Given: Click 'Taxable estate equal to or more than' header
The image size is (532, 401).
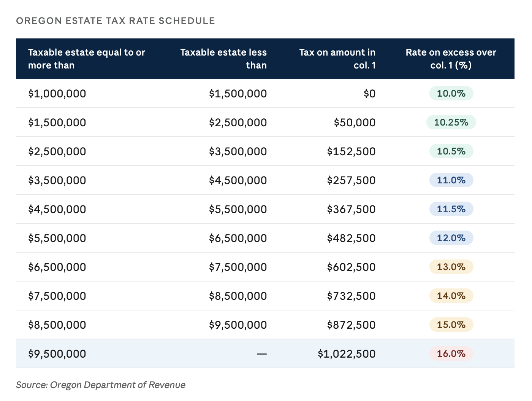Looking at the screenshot, I should point(87,59).
